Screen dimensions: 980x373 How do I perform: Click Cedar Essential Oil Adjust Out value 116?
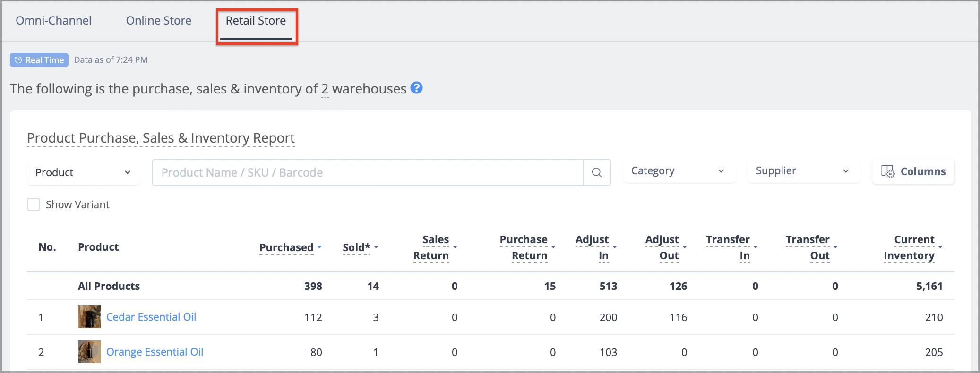679,317
